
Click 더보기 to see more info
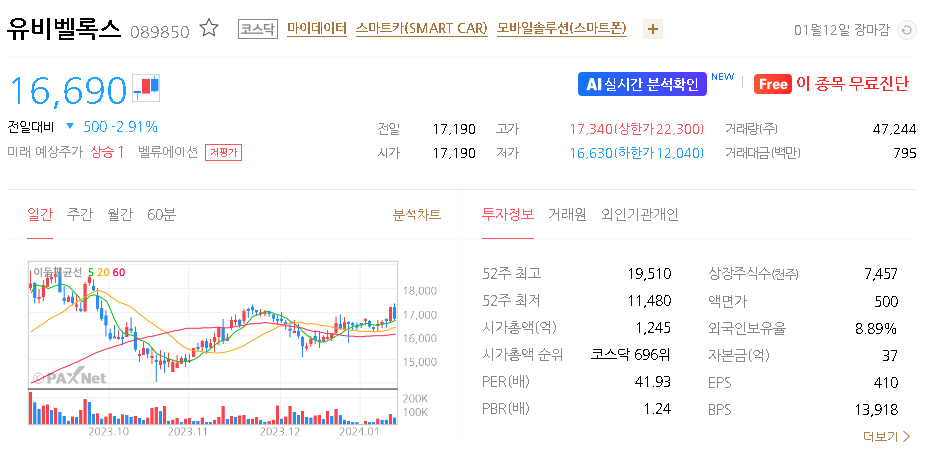[886, 437]
